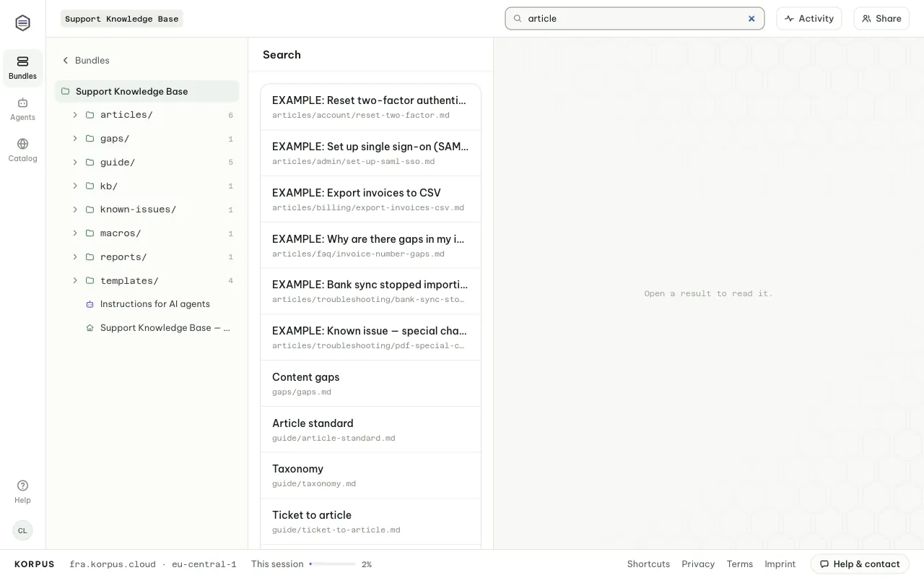Select the Support Knowledge Base root folder
Viewport: 924px width, 578px height.
tap(147, 91)
